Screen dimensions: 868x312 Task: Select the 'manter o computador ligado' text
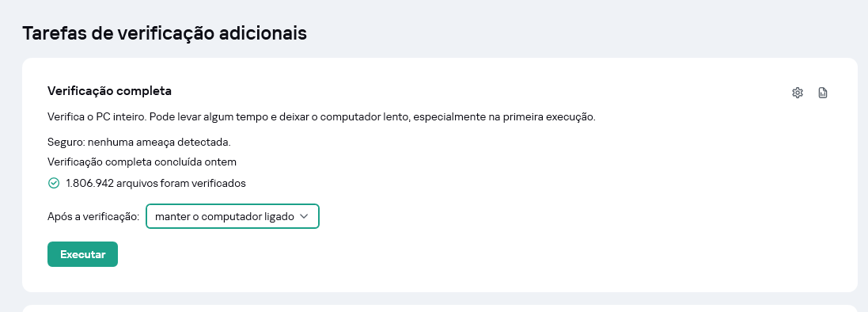(x=224, y=217)
